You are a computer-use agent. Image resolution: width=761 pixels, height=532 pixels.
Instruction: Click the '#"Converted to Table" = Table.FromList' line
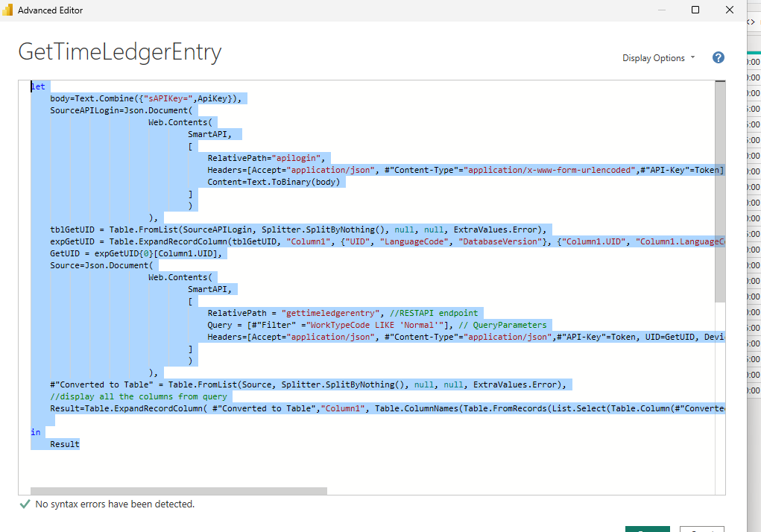click(308, 384)
